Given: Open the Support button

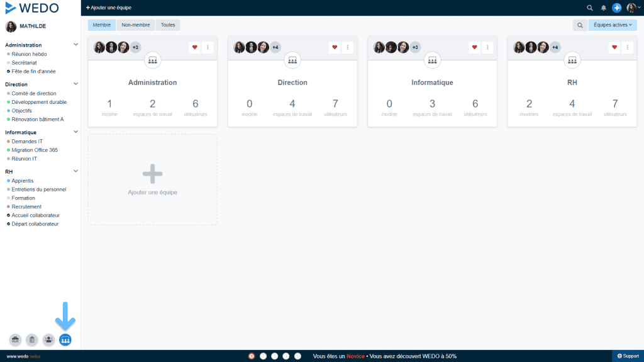Looking at the screenshot, I should click(x=628, y=356).
